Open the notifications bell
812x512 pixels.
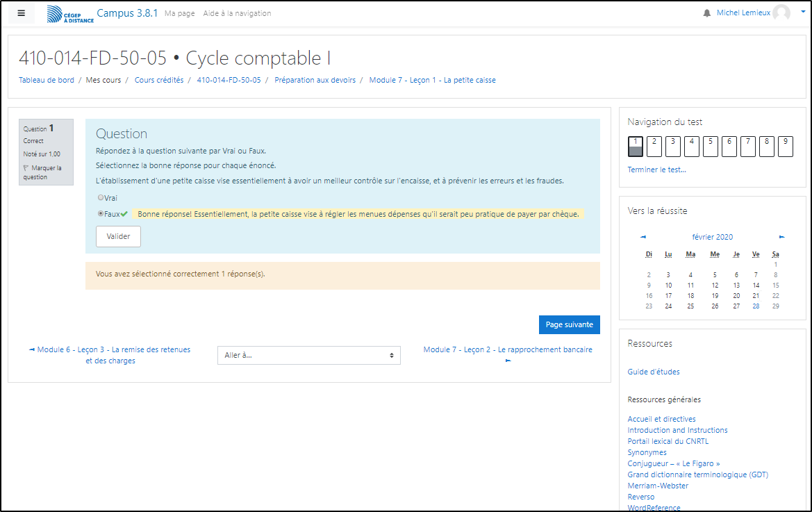point(707,13)
